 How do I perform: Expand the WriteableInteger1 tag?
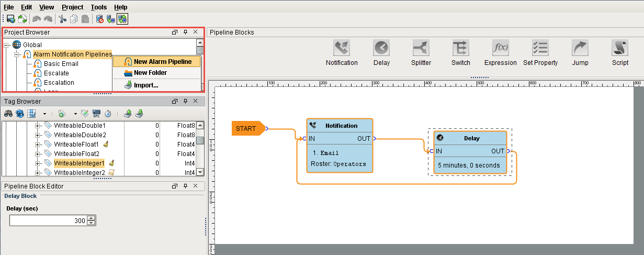pos(38,163)
